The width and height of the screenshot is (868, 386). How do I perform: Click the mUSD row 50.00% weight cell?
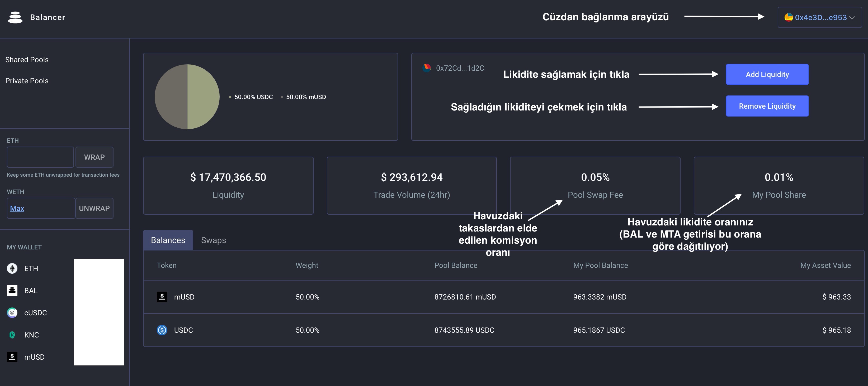tap(308, 297)
